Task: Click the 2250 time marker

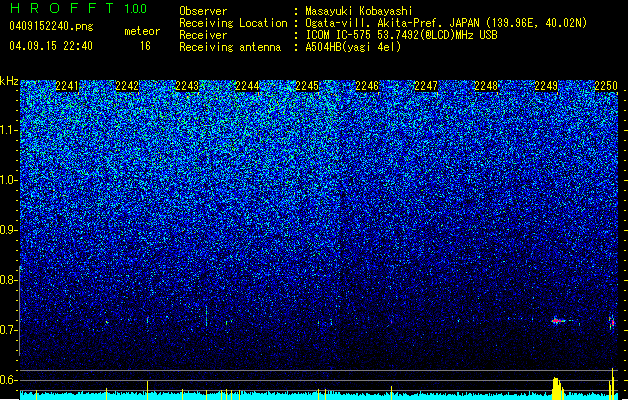Action: pos(606,86)
